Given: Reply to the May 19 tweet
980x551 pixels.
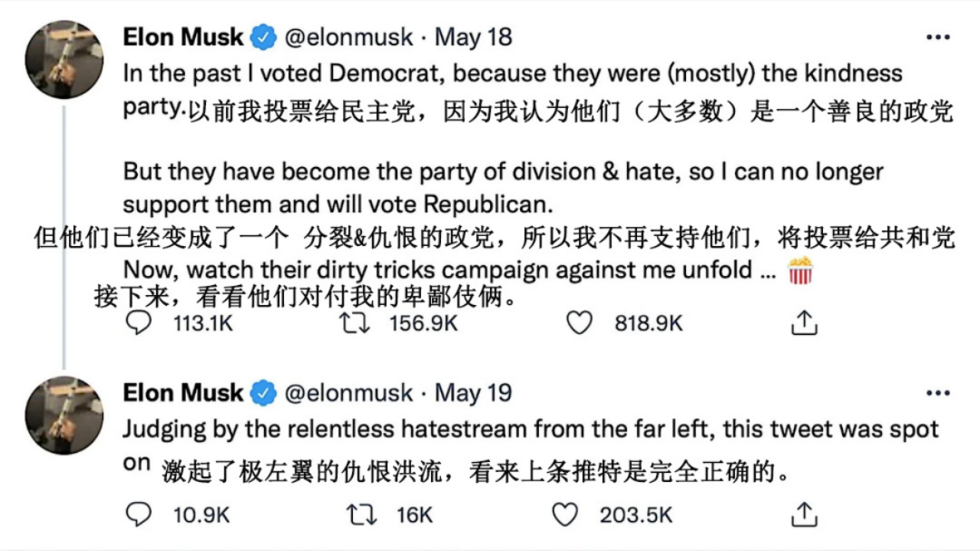Looking at the screenshot, I should tap(138, 516).
